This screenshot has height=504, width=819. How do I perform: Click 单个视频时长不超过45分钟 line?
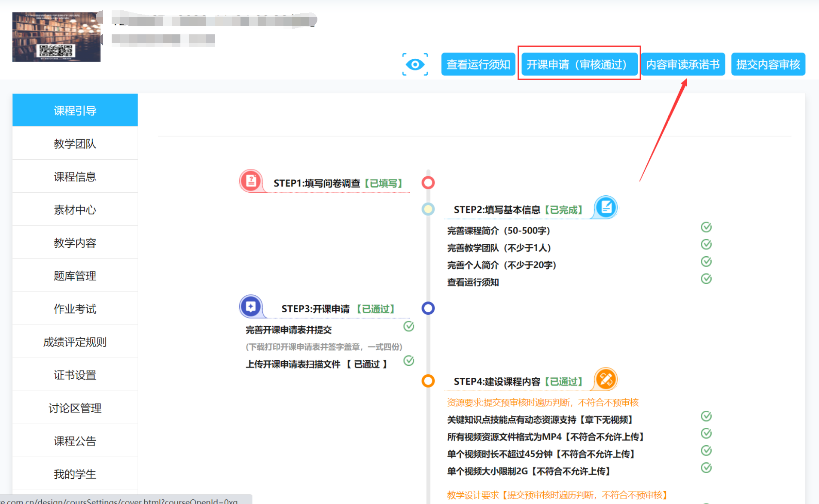541,454
